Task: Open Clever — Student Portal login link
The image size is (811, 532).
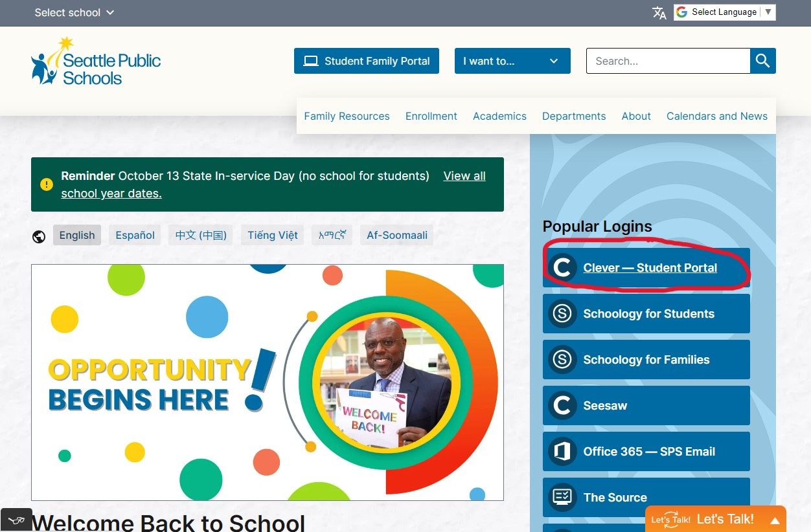Action: tap(646, 267)
